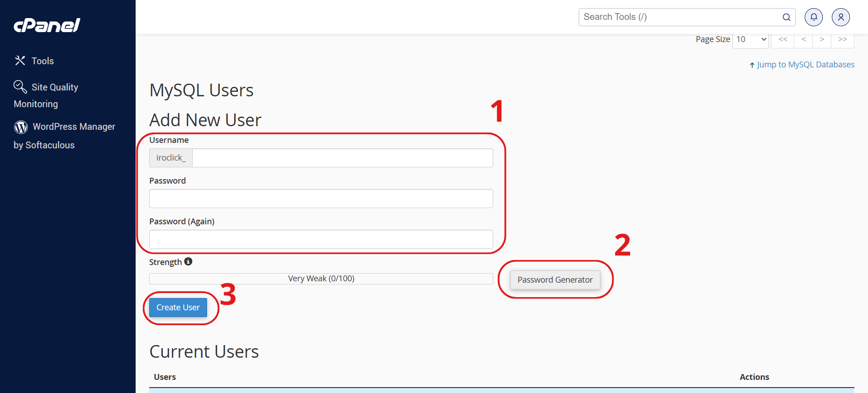Click the cPanel logo
The image size is (868, 393).
click(x=47, y=25)
